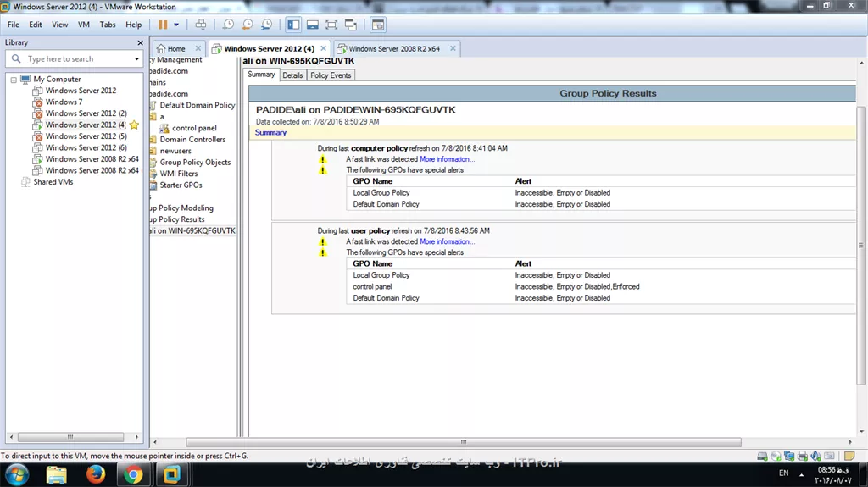
Task: Click the CD/DVD drive status icon
Action: pos(776,456)
